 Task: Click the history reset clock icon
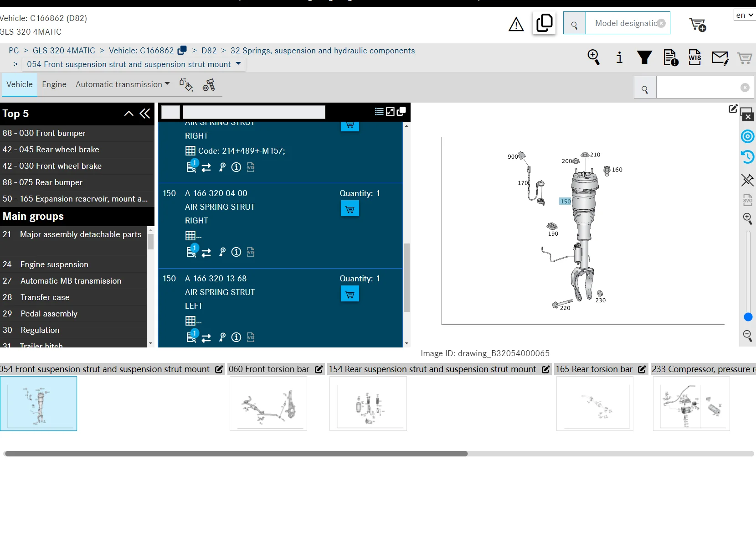click(748, 157)
